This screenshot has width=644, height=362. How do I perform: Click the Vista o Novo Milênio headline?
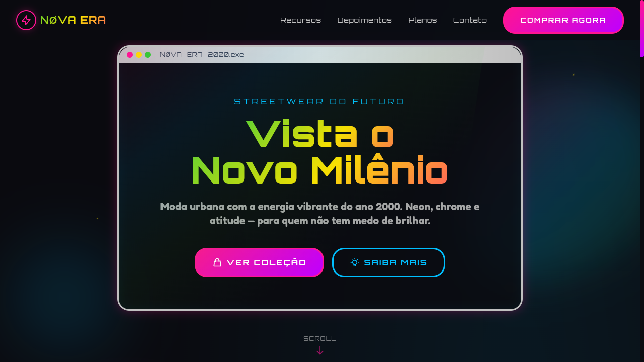point(319,153)
